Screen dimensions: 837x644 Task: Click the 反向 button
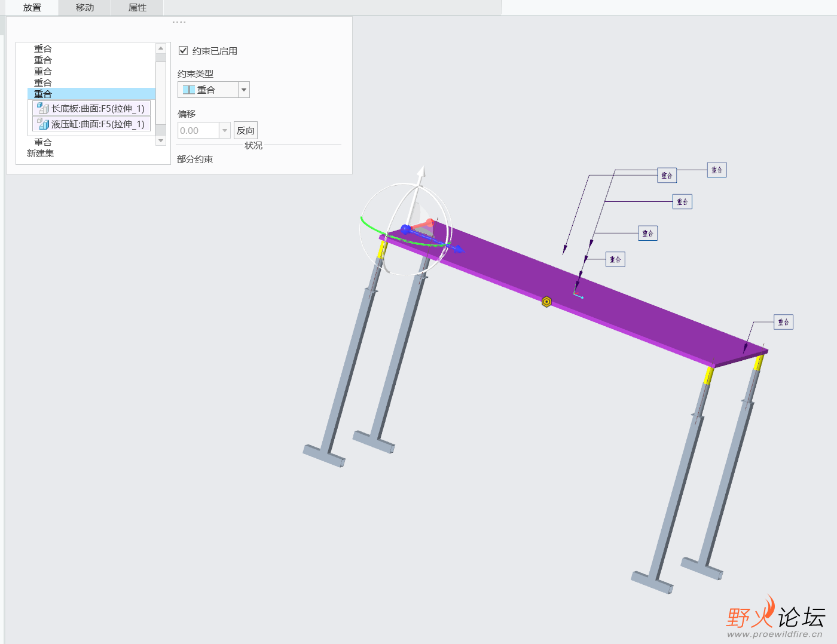pos(246,130)
